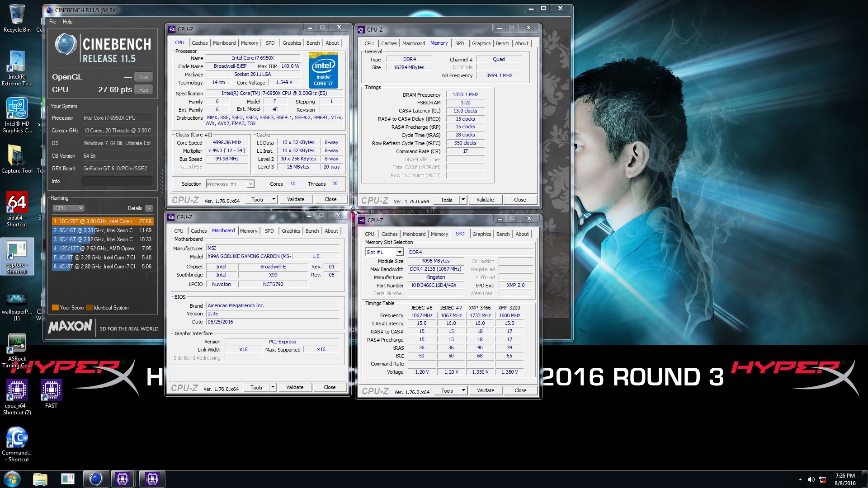Click the network status tray icon

pos(823,479)
